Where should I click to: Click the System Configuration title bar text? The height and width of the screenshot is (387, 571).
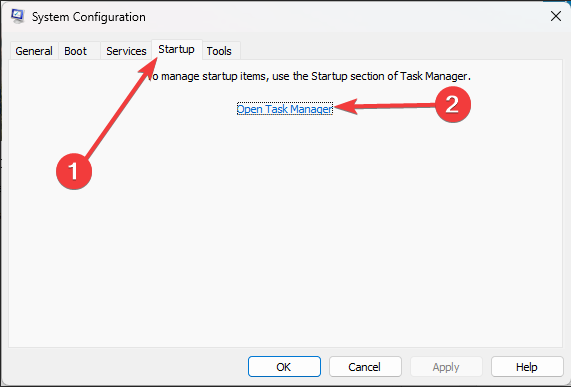tap(88, 17)
